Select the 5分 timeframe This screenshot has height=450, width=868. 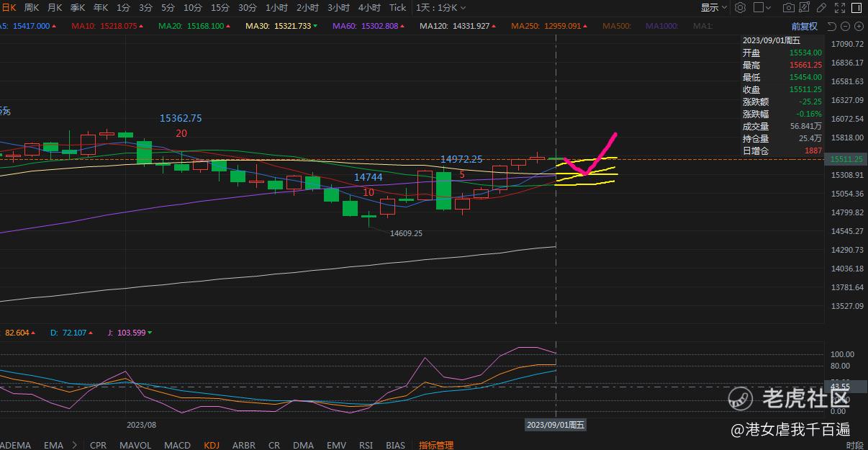pyautogui.click(x=168, y=7)
